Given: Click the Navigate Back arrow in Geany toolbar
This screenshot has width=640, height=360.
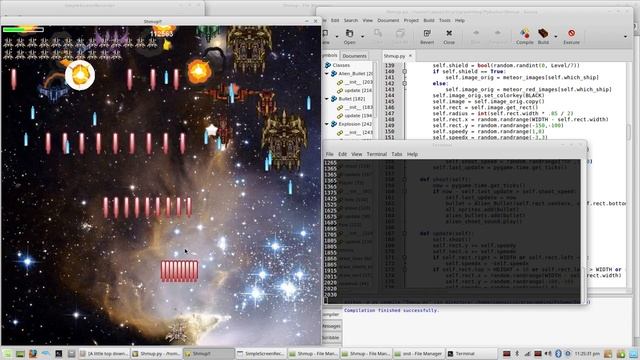Looking at the screenshot, I should (476, 34).
